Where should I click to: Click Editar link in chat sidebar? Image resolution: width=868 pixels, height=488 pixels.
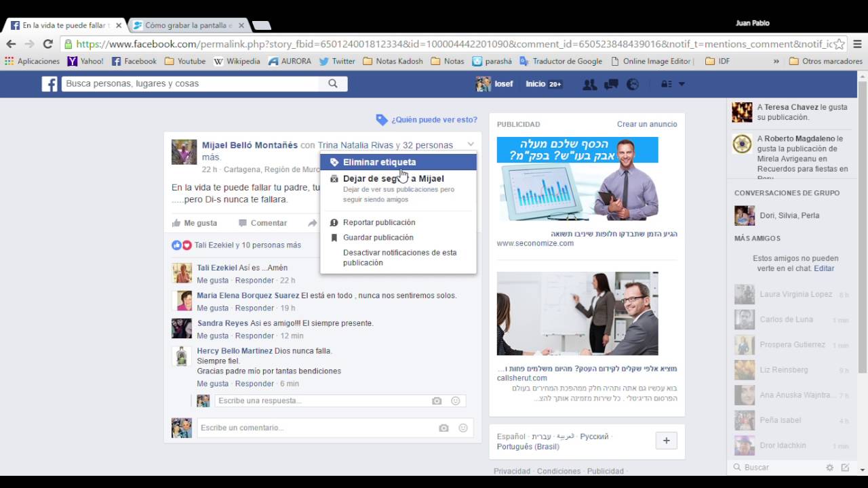coord(825,268)
